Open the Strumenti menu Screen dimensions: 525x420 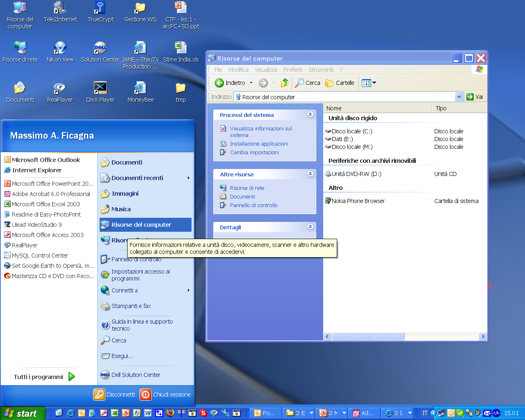click(x=321, y=70)
